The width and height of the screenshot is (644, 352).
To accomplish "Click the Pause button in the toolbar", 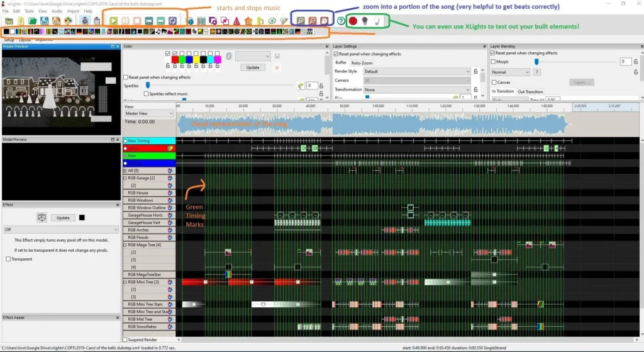I will 125,21.
